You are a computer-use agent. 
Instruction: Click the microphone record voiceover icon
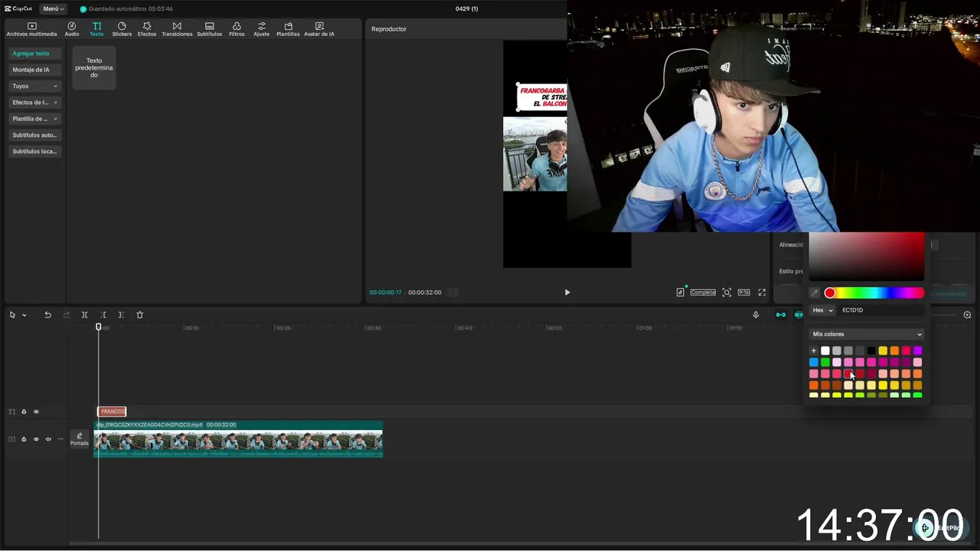[756, 315]
